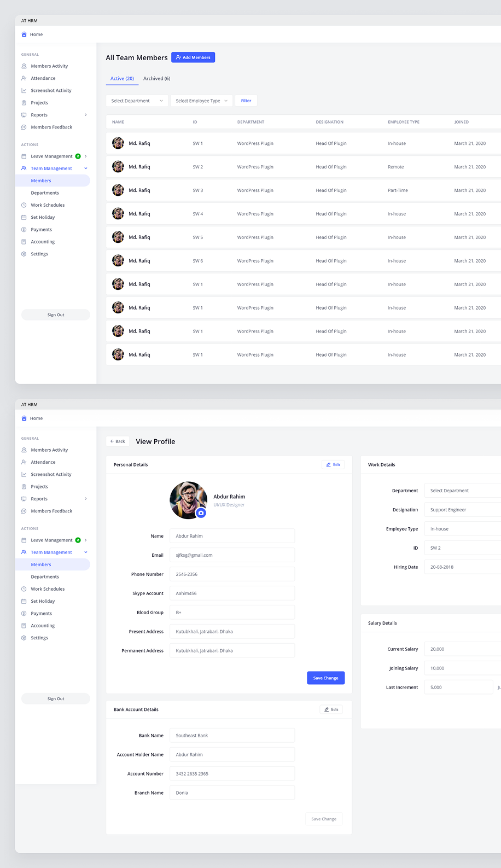This screenshot has height=868, width=501.
Task: Click Attendance icon on All Team Members page
Action: (x=24, y=78)
